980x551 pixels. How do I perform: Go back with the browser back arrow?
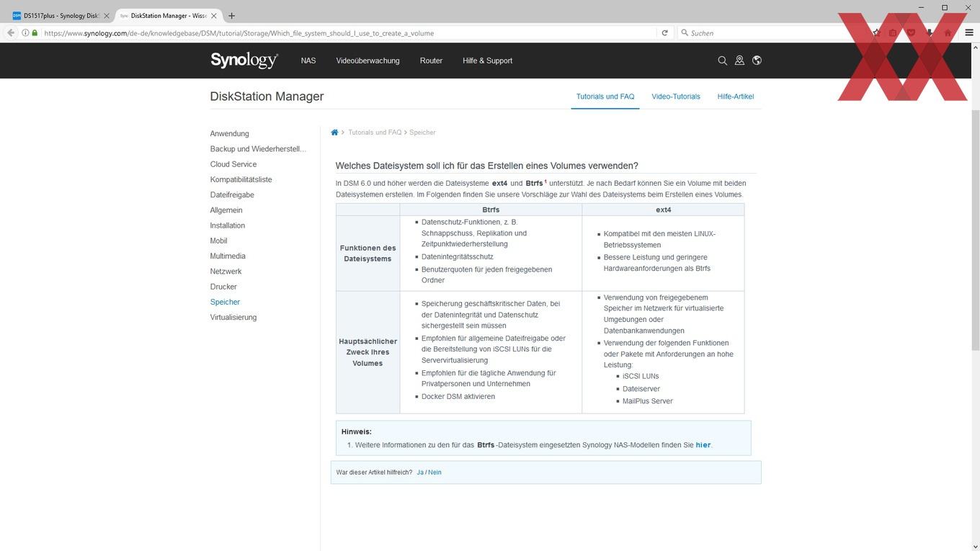[x=10, y=32]
